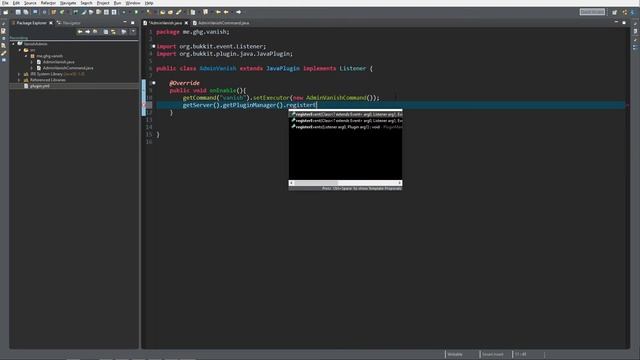
Task: Select plugin.yml in Package Explorer
Action: tap(40, 86)
